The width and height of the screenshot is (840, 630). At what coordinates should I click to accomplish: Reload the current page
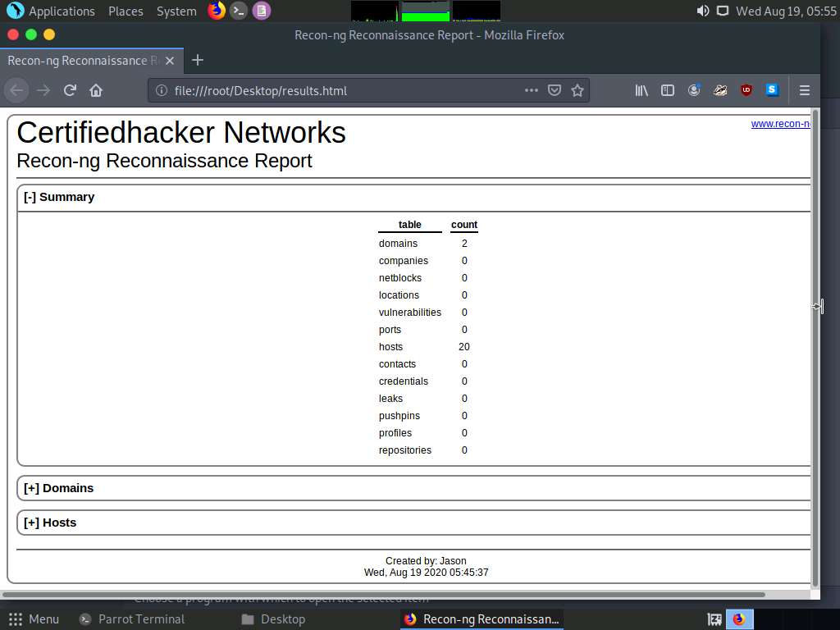click(70, 90)
